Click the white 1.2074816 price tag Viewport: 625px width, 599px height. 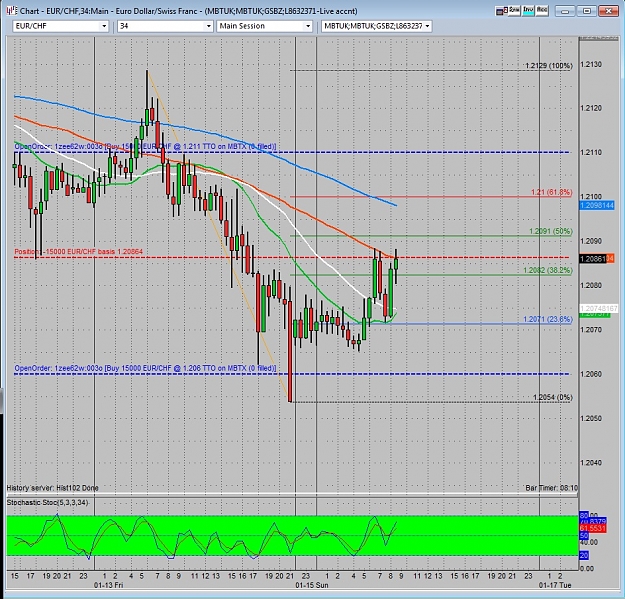pos(598,308)
